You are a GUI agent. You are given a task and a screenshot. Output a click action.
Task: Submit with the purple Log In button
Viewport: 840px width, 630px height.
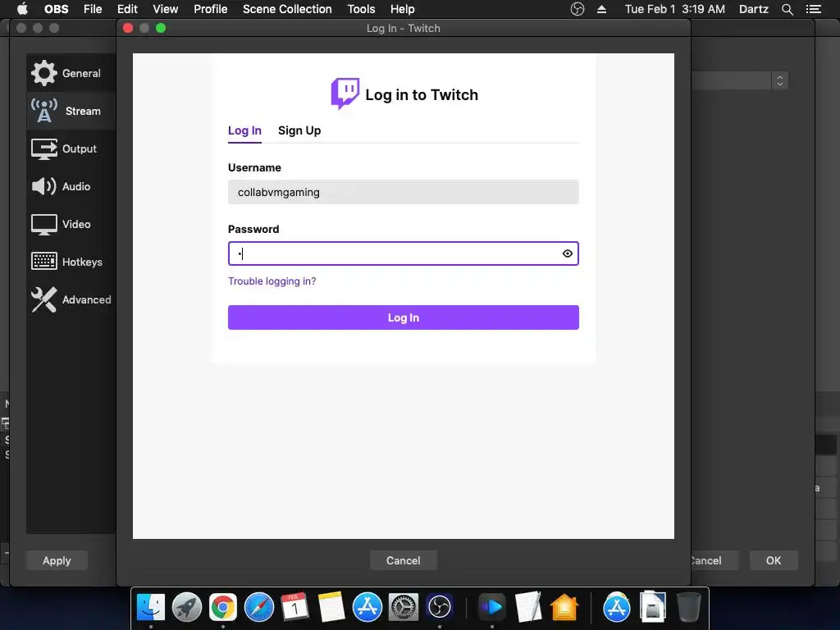click(404, 317)
